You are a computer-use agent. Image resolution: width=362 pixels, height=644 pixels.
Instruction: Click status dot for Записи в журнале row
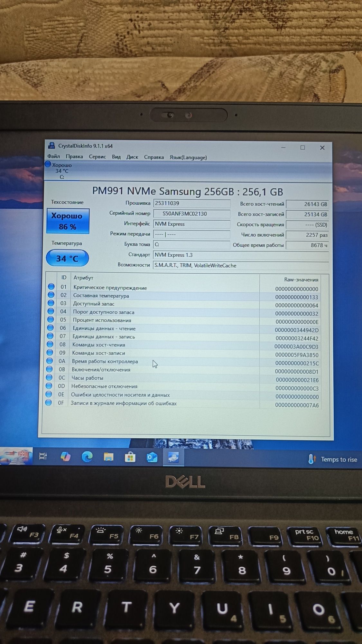tap(49, 402)
